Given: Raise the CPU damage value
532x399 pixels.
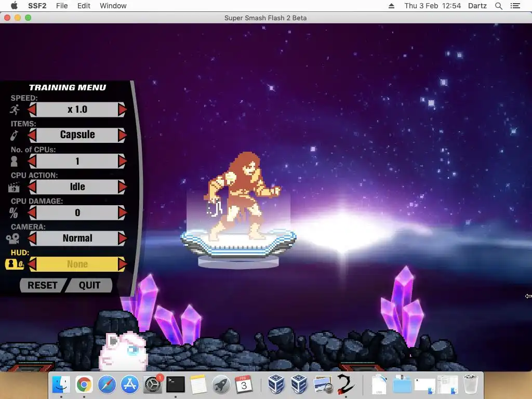Looking at the screenshot, I should 123,212.
